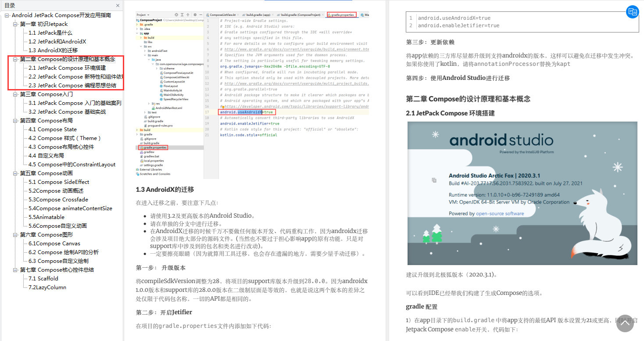Click the gradle 配置 subheading
Image resolution: width=644 pixels, height=341 pixels.
pos(422,307)
